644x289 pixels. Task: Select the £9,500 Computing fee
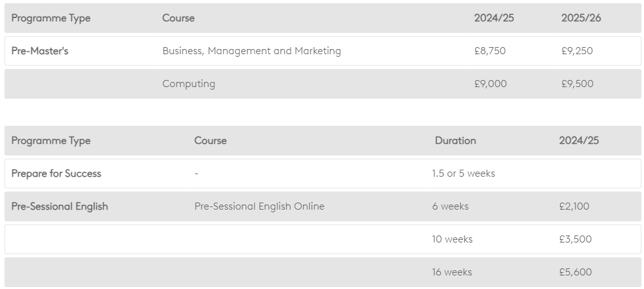click(578, 84)
